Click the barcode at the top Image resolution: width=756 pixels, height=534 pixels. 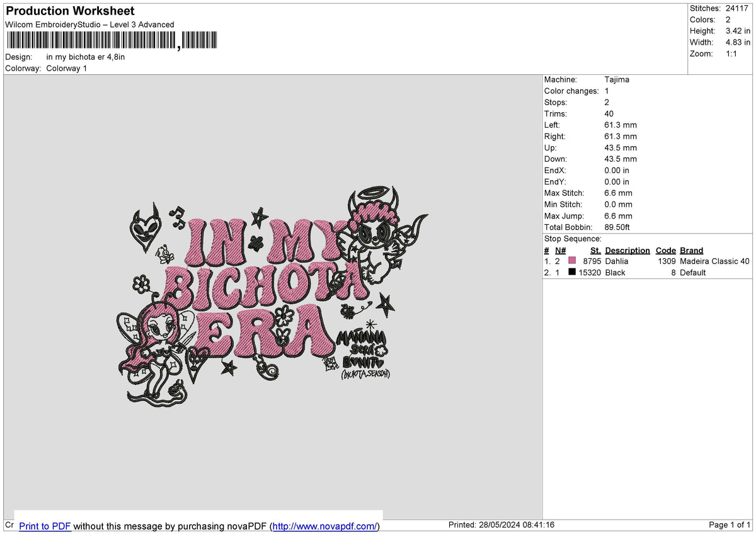click(x=112, y=40)
